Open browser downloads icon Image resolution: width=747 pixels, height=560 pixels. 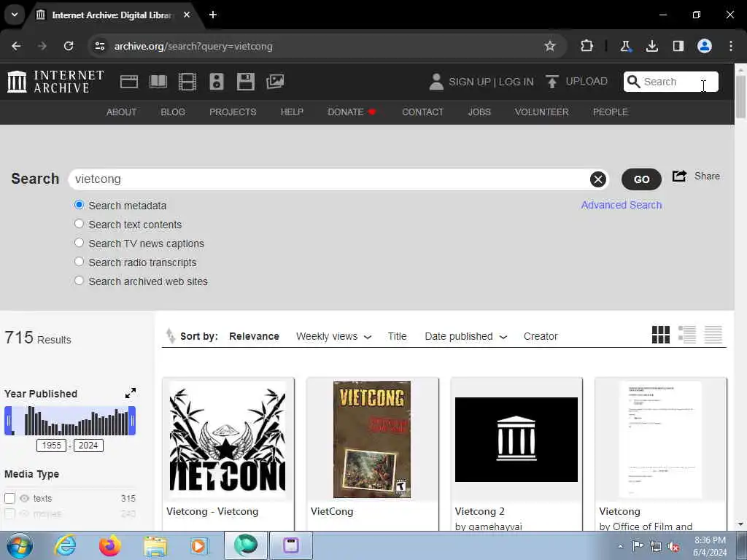click(652, 46)
